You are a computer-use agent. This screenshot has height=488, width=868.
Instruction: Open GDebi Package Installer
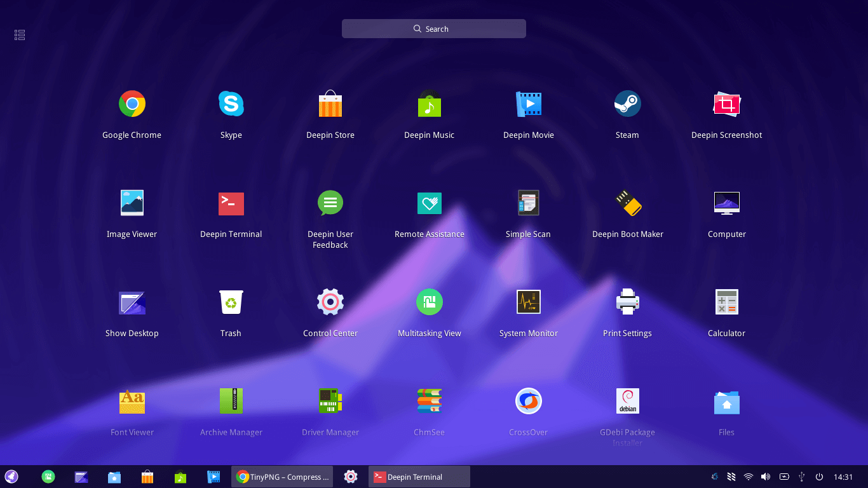(x=627, y=402)
